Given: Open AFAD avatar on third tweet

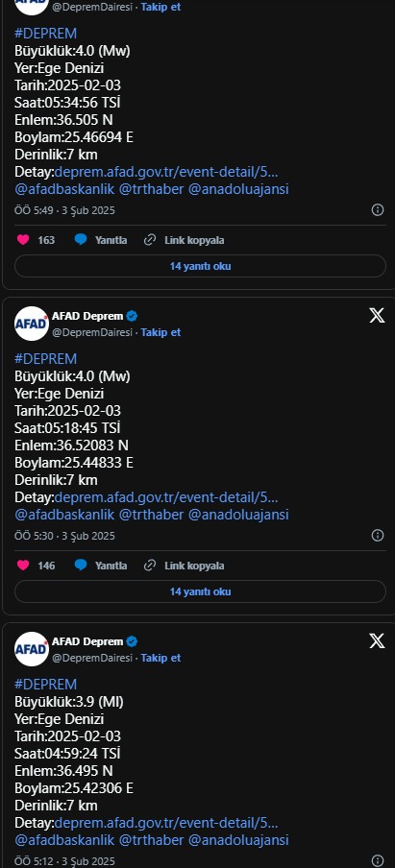Looking at the screenshot, I should (x=32, y=649).
